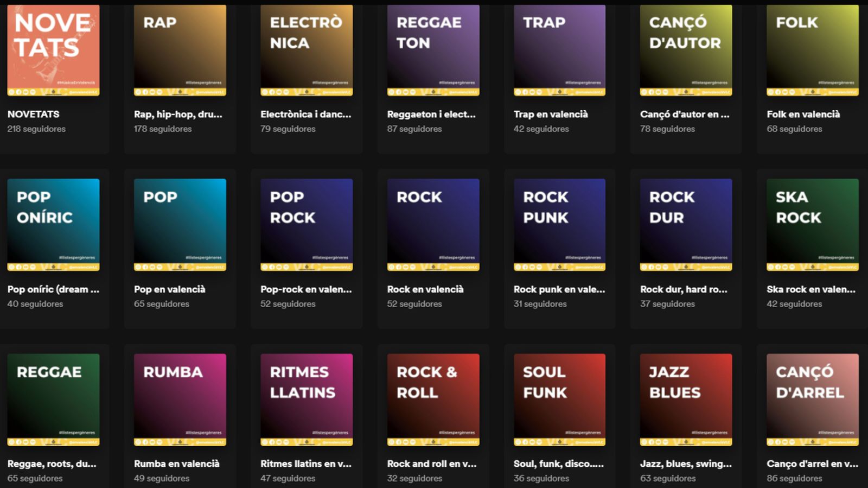Open the POP ONÍRIC playlist cover

[53, 225]
